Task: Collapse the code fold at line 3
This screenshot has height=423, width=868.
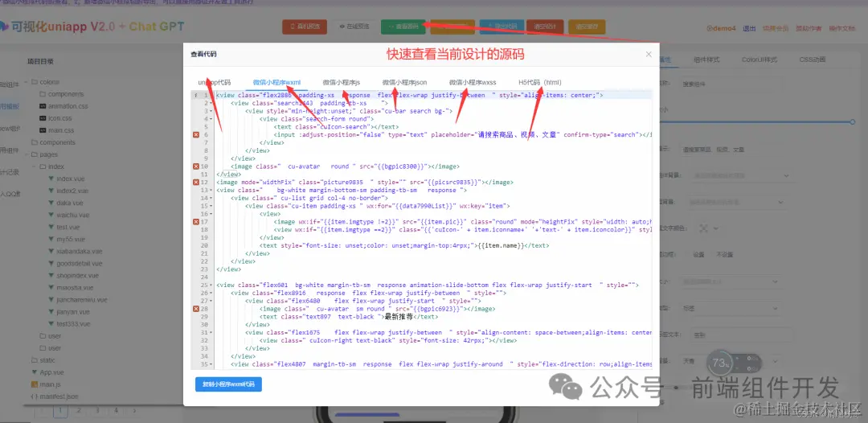Action: pos(211,111)
